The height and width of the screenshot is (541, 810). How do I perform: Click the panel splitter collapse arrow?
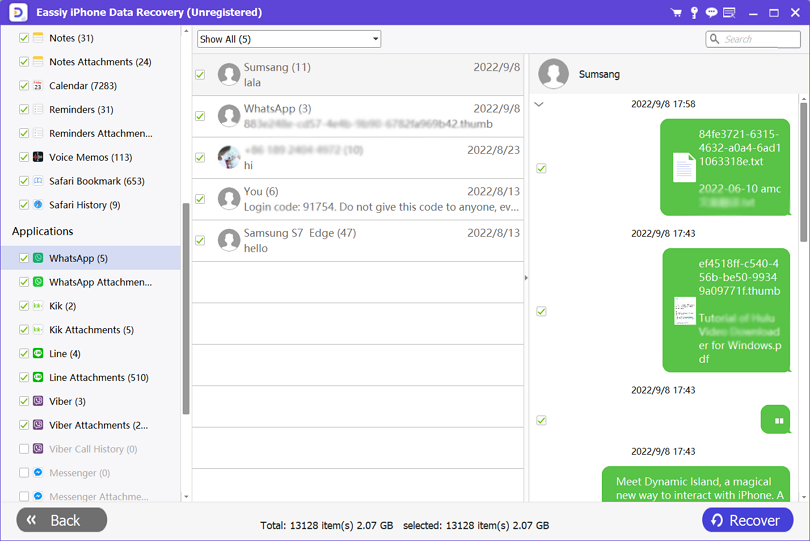pos(526,277)
